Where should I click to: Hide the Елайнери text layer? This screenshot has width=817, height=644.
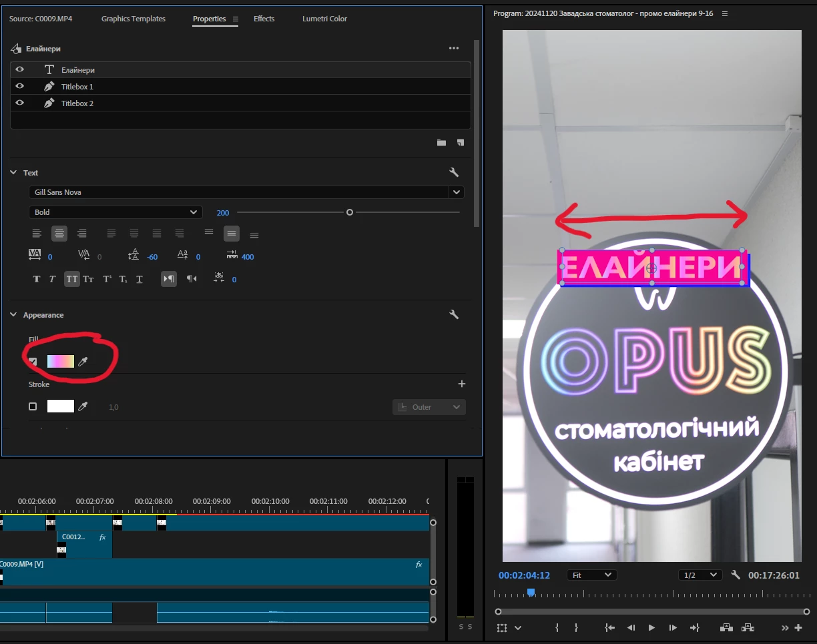pos(20,69)
